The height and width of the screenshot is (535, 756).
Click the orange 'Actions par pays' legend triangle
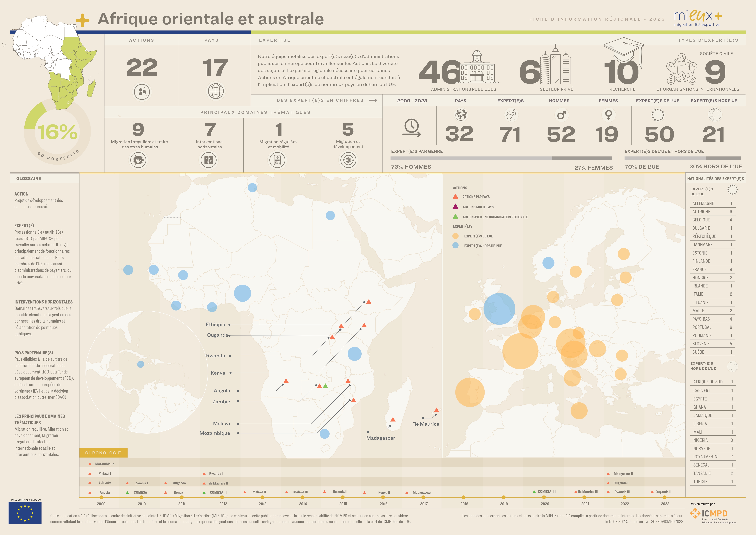[455, 197]
